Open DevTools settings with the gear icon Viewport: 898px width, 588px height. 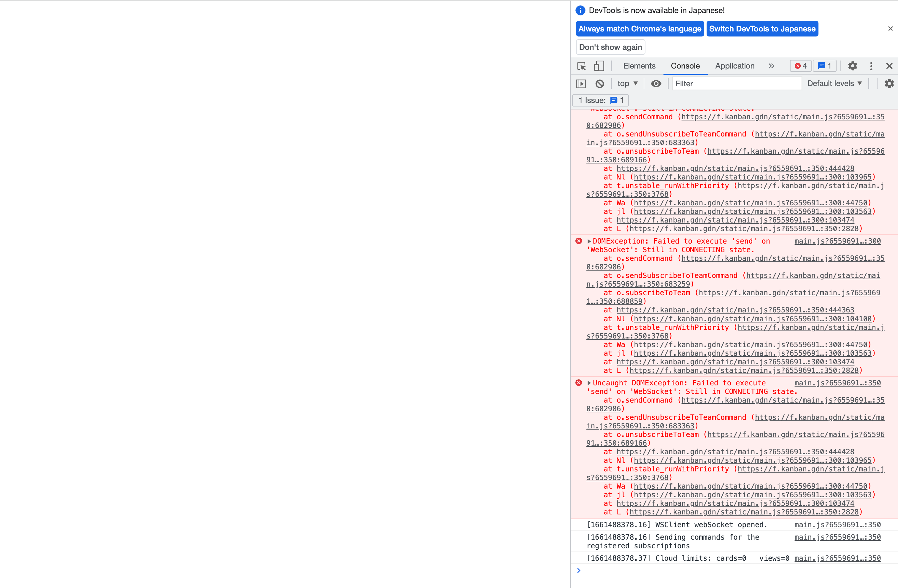click(x=852, y=66)
